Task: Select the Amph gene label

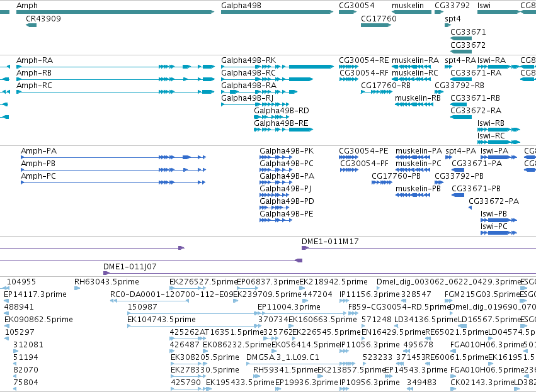Action: tap(27, 6)
